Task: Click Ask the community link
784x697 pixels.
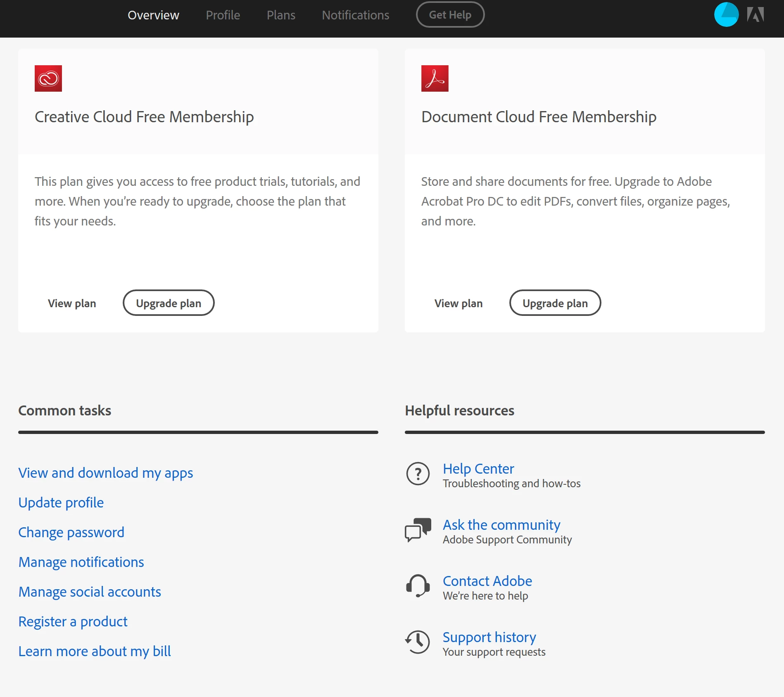Action: click(501, 525)
